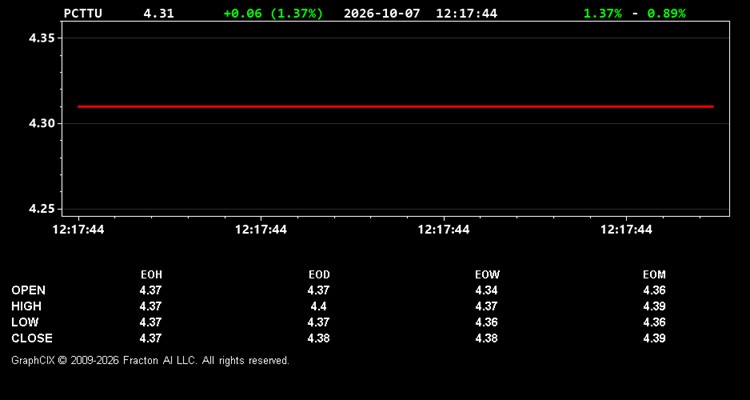
Task: Select the EOM column header
Action: click(x=654, y=275)
